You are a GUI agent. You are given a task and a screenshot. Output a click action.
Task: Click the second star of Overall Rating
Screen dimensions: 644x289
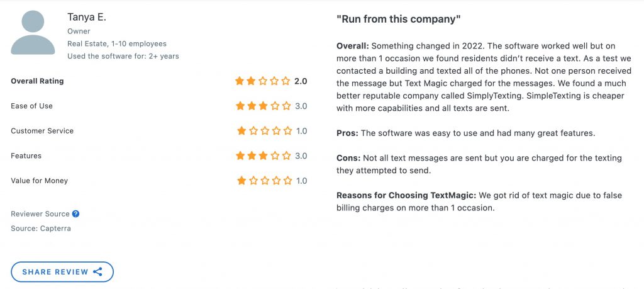coord(251,81)
